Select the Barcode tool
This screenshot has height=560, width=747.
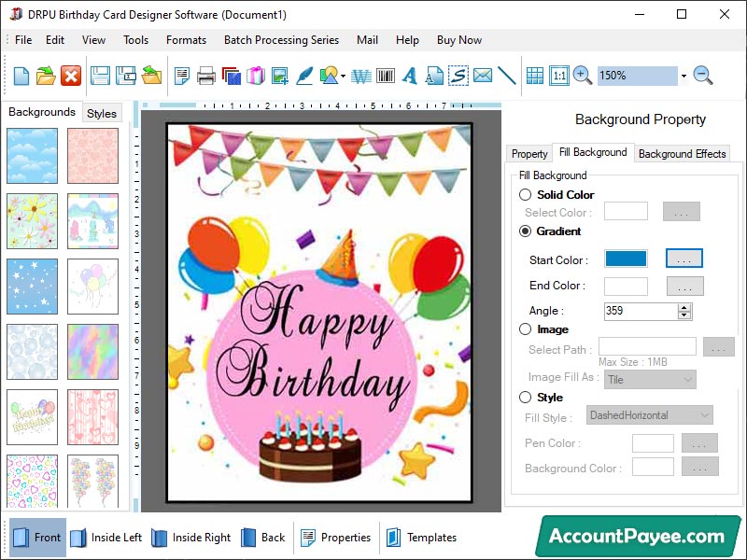[x=385, y=76]
